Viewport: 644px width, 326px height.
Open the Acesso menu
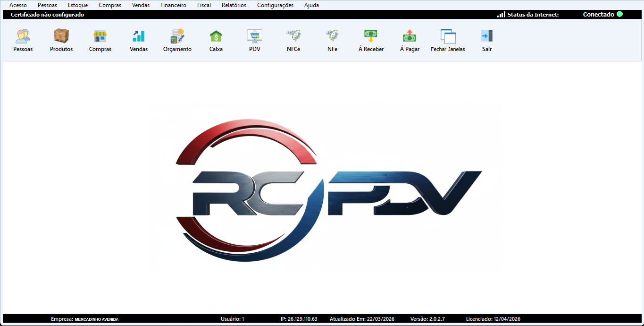coord(18,5)
